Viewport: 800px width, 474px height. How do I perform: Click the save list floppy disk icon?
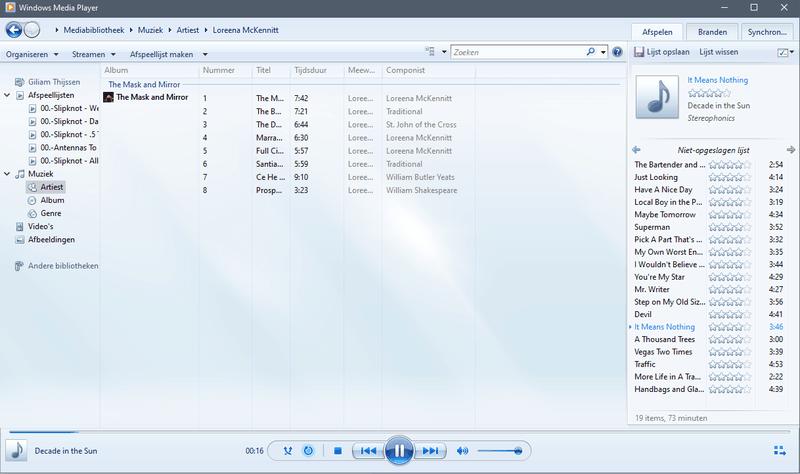tap(639, 52)
